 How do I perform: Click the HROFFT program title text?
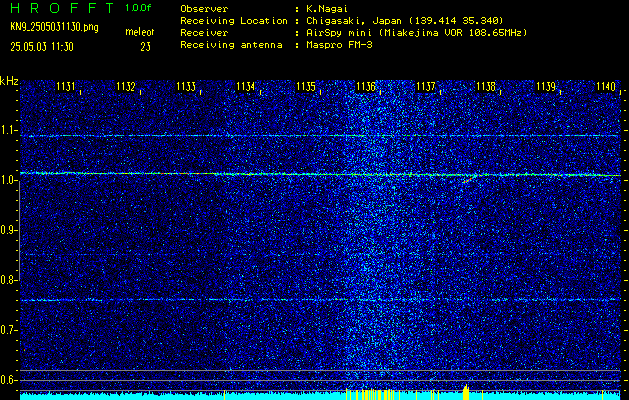(63, 8)
